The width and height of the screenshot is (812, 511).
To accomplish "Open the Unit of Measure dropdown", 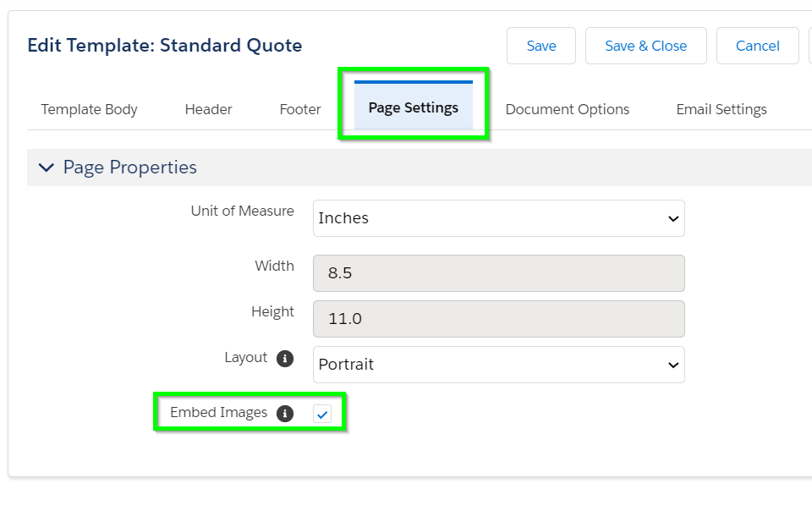I will click(499, 218).
